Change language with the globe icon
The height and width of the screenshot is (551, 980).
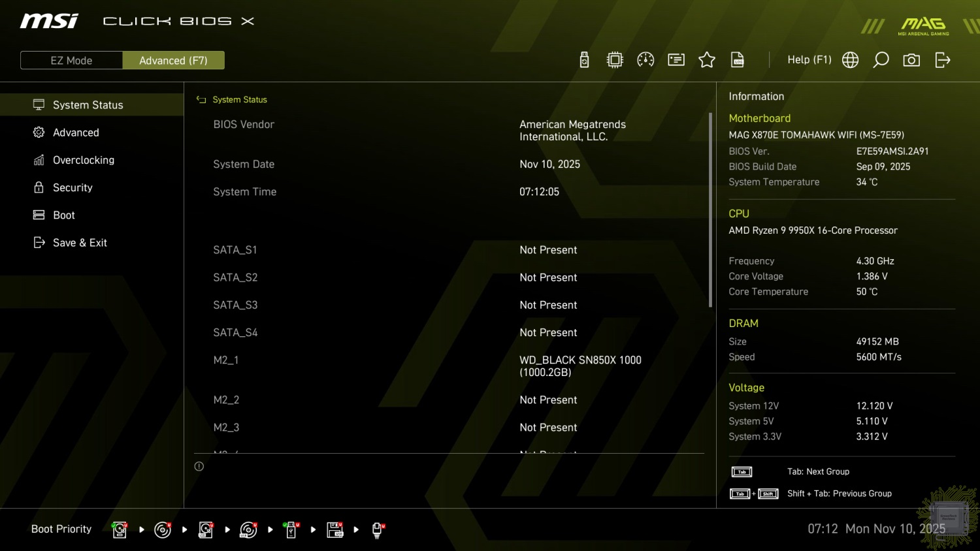850,60
